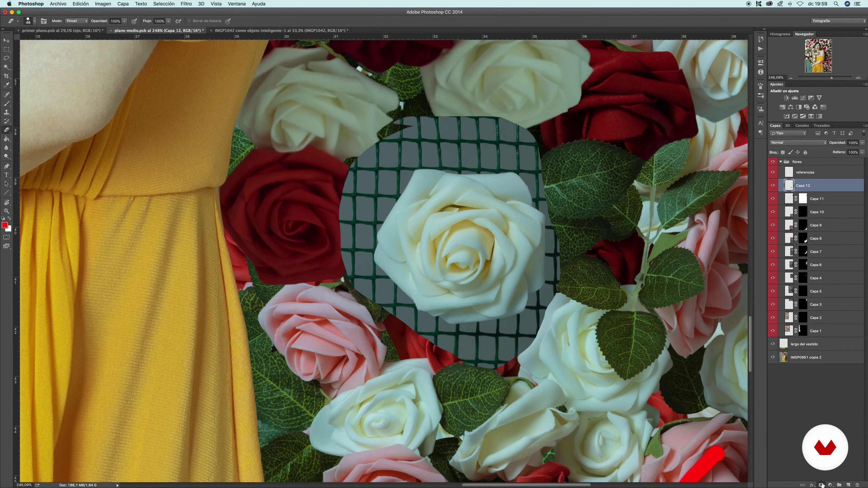Select the Eraser tool
The height and width of the screenshot is (488, 868).
[x=6, y=130]
